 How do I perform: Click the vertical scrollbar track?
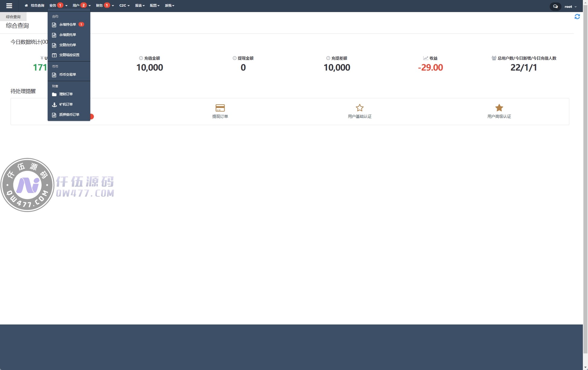tap(585, 359)
